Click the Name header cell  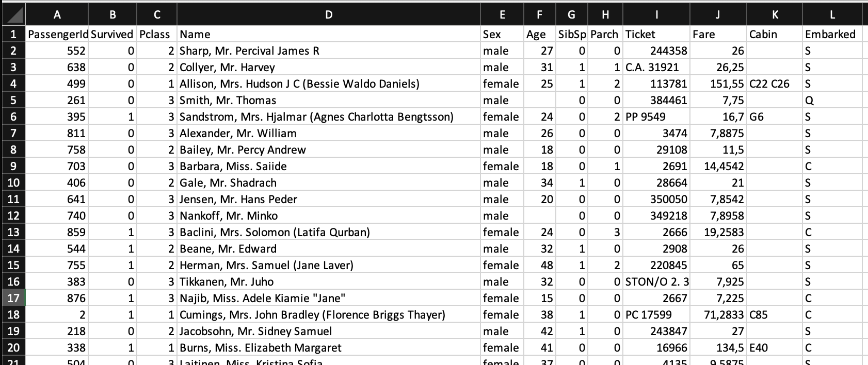click(329, 34)
